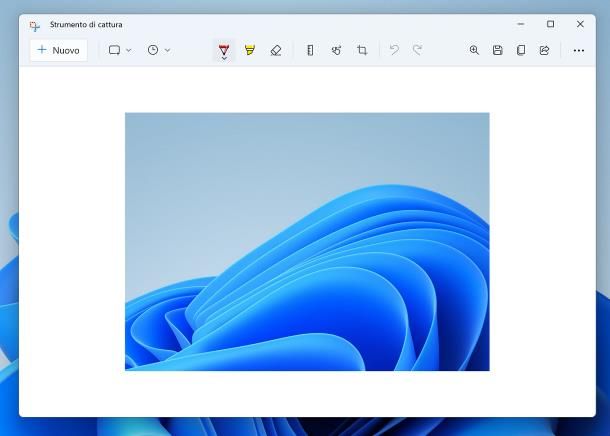Click the captured wallpaper image on the canvas
Screen dimensions: 610x436
click(x=307, y=242)
